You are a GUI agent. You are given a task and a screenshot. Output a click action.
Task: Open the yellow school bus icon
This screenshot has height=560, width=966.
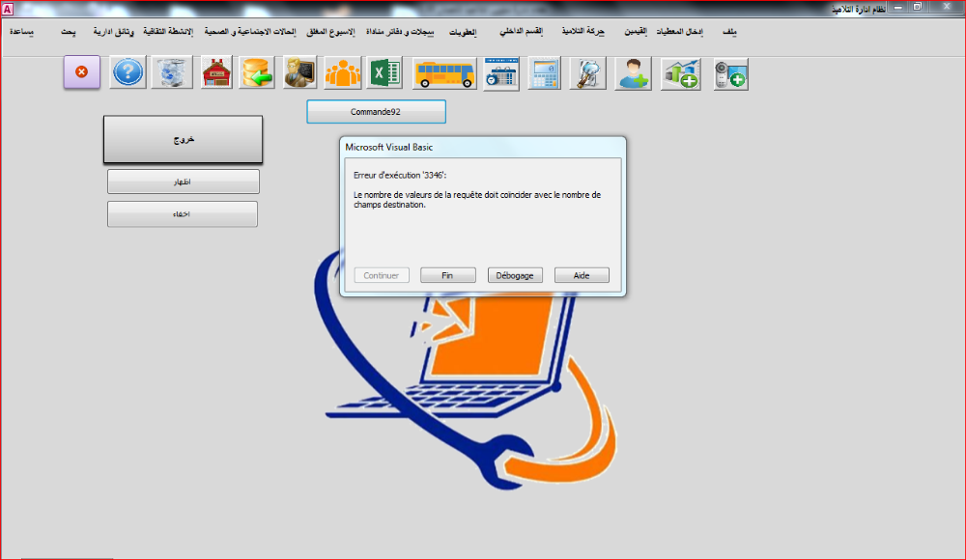click(x=444, y=72)
